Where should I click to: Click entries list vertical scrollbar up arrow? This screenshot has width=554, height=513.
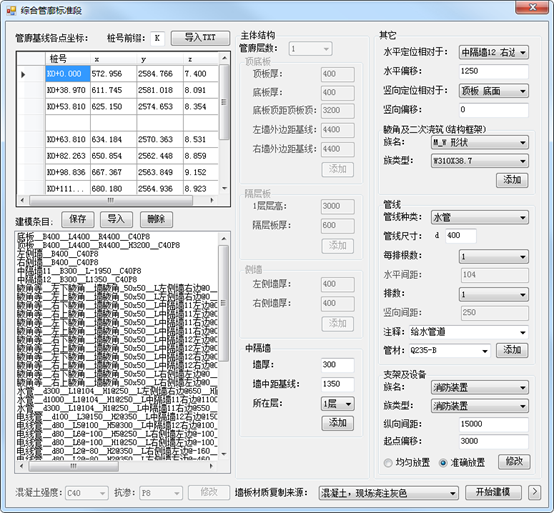tap(224, 238)
